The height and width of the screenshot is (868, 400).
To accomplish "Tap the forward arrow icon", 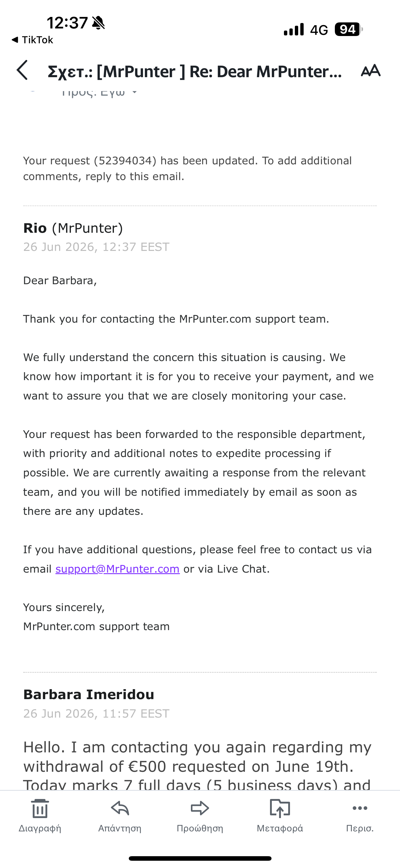I will coord(200,808).
